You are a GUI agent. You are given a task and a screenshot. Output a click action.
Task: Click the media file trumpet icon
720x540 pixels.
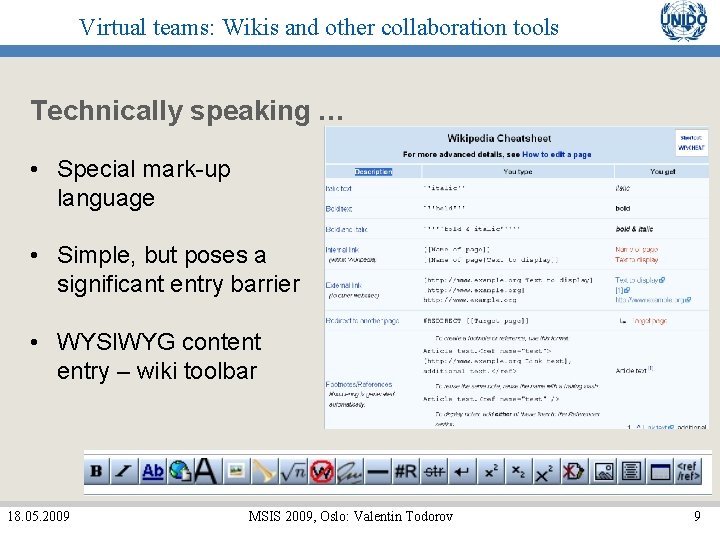coord(264,471)
